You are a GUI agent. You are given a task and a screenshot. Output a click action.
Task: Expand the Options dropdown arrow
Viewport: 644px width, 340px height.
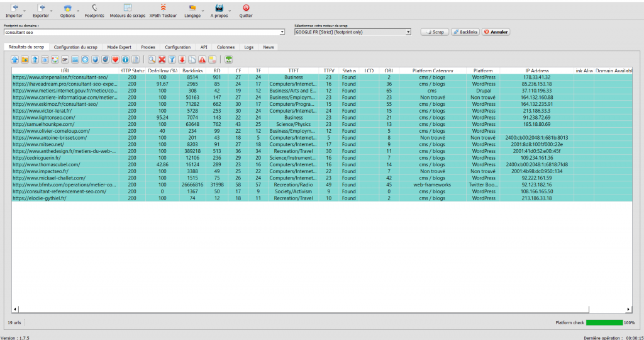(x=78, y=11)
